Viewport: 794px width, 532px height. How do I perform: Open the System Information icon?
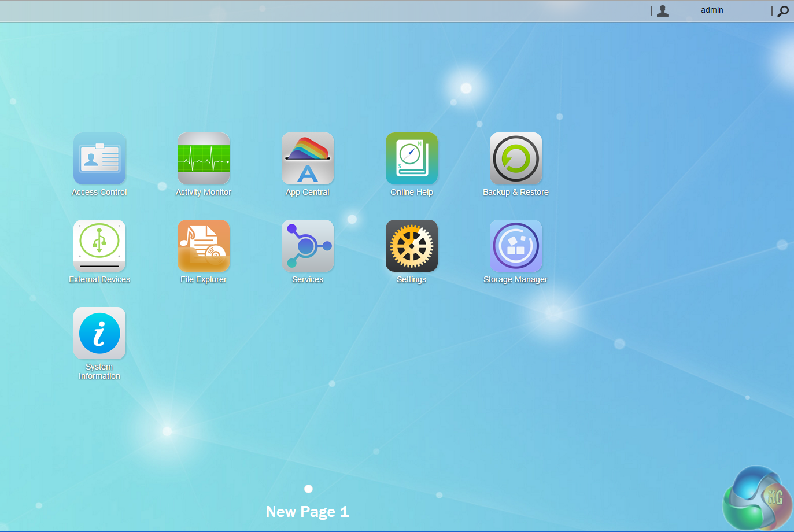coord(99,333)
